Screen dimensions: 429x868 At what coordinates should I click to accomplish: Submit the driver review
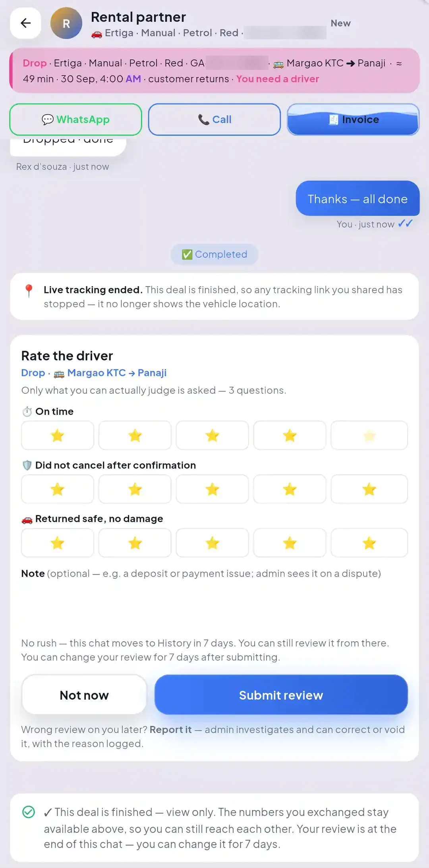(281, 695)
